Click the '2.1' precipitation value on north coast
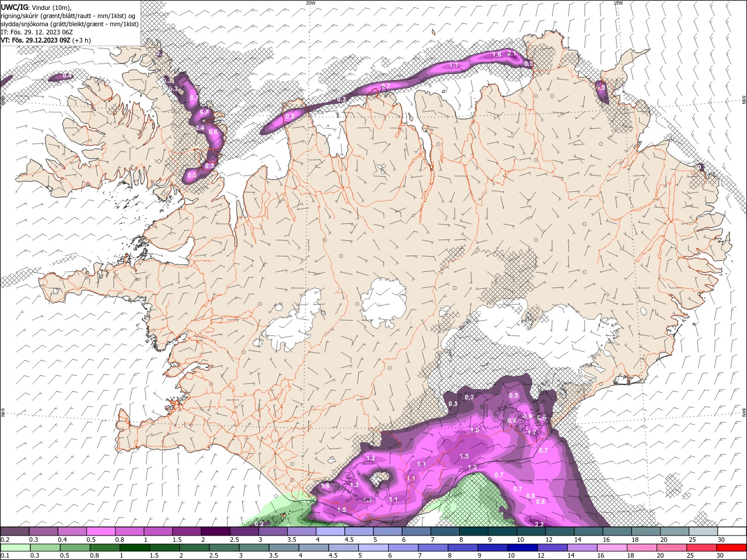The height and width of the screenshot is (560, 747). tap(512, 53)
